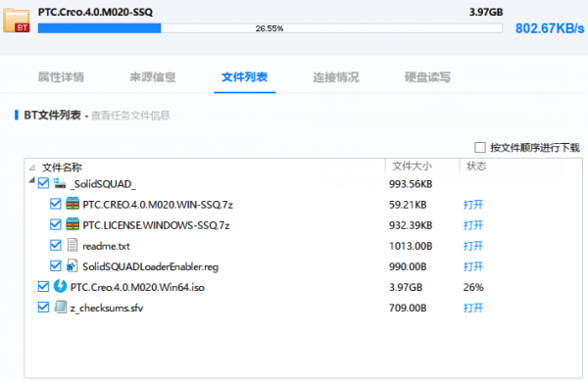The width and height of the screenshot is (588, 381).
Task: Open the 硬盘读写 tab
Action: coord(427,76)
